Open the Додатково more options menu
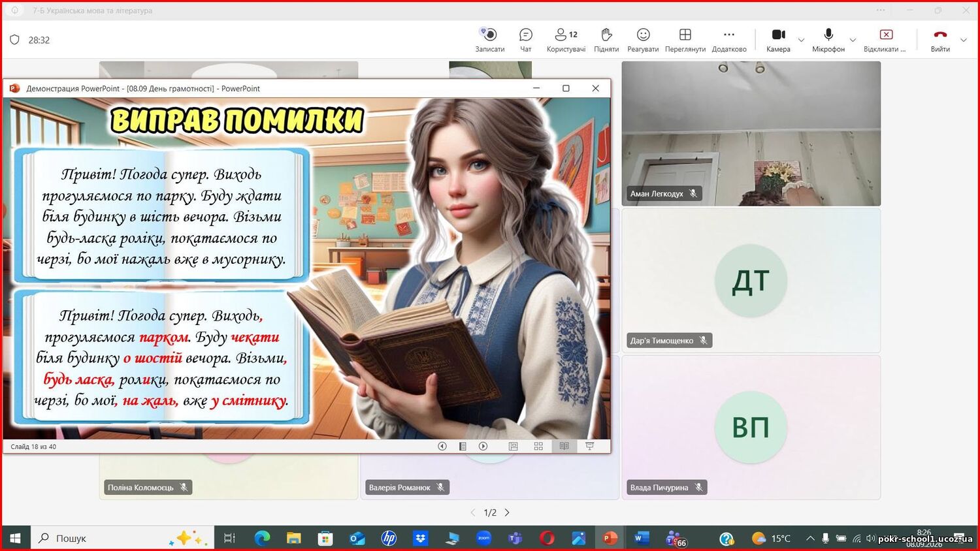The image size is (980, 551). (x=729, y=40)
